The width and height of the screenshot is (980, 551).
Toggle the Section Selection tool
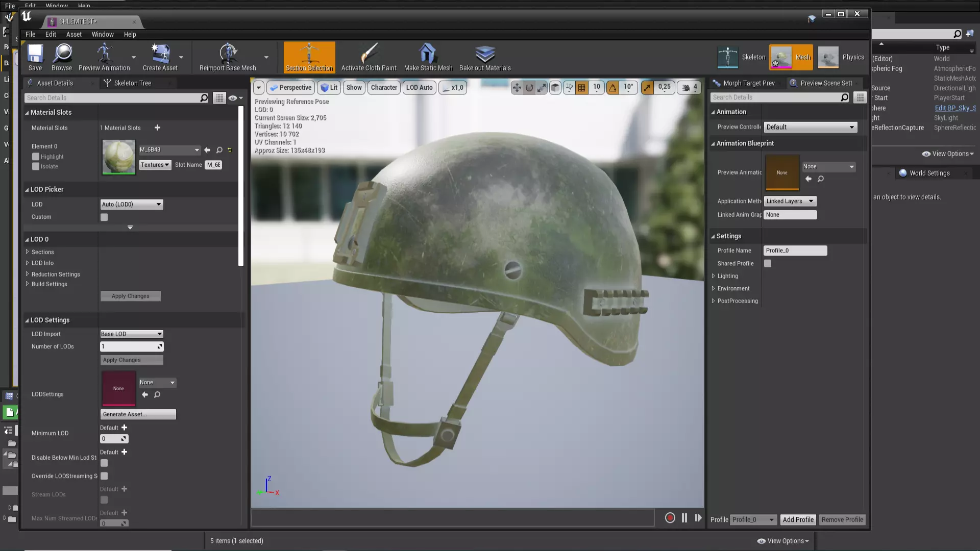click(309, 57)
